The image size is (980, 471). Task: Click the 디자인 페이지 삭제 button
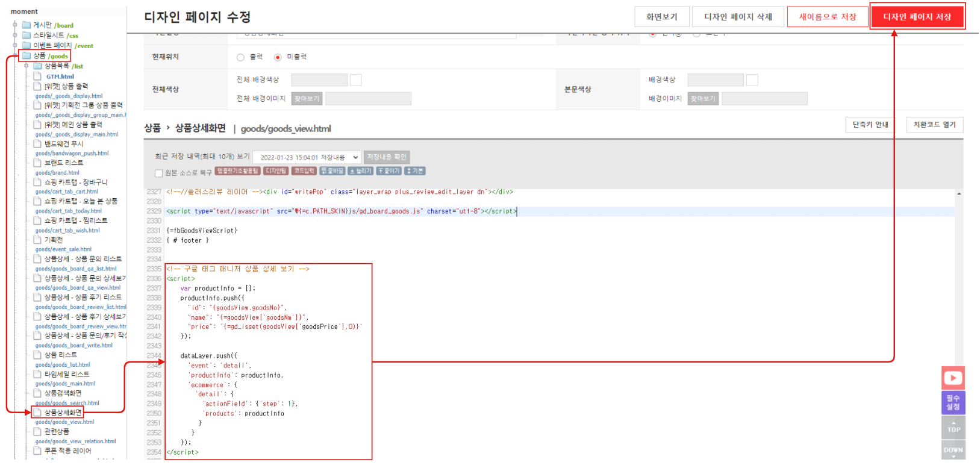click(738, 17)
